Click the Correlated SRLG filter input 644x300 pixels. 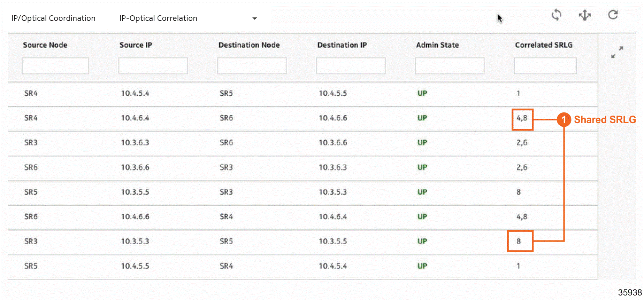tap(545, 66)
